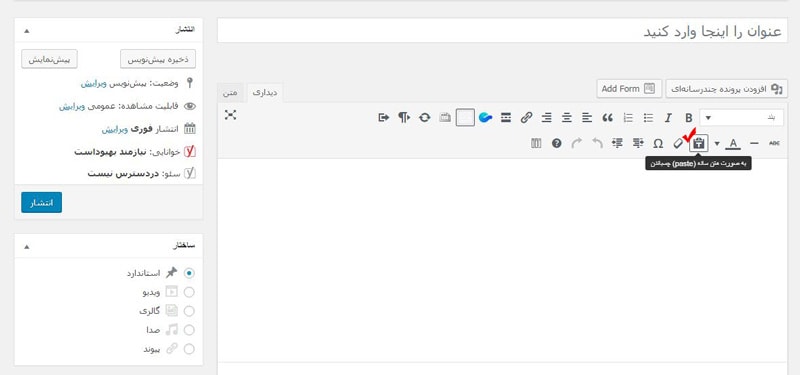Click the Add Form button
Screen dimensions: 800x375
[629, 89]
